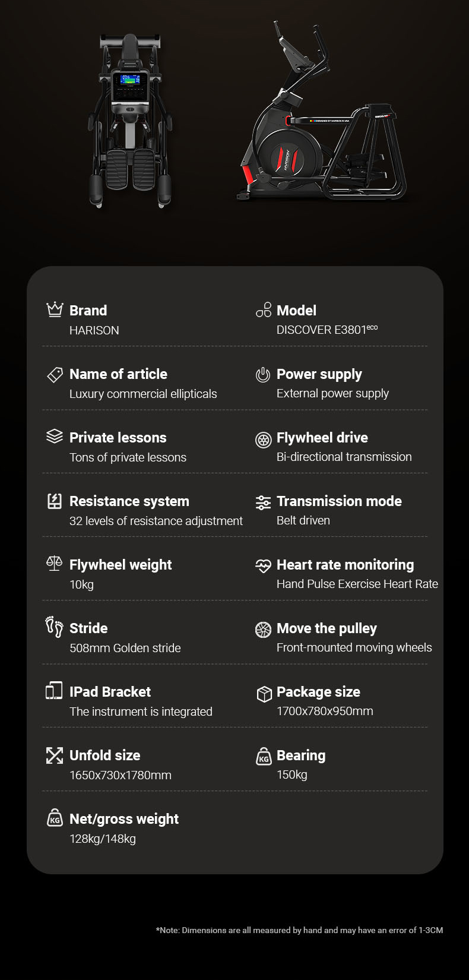Click the Net/gross weight KG icon
This screenshot has height=980, width=469.
[55, 818]
